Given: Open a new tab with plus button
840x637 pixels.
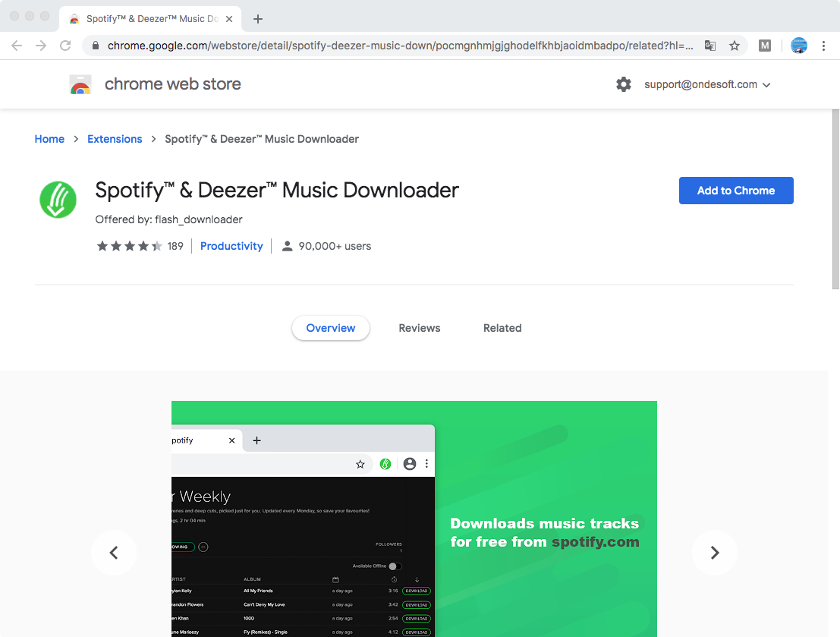Looking at the screenshot, I should point(258,19).
